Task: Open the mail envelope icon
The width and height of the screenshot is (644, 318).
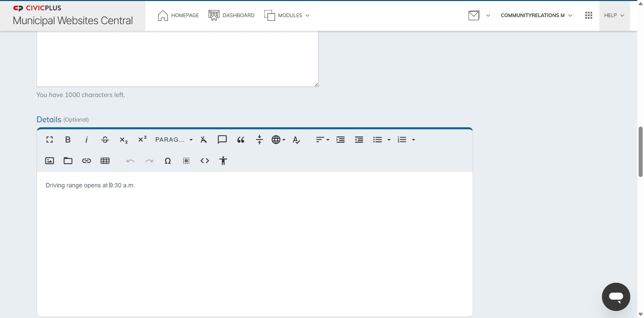Action: pos(474,15)
